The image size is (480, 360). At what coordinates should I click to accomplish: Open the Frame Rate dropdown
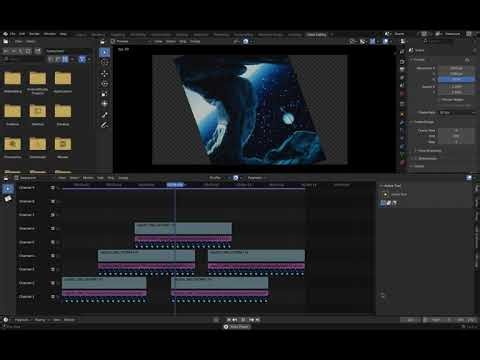coord(457,113)
